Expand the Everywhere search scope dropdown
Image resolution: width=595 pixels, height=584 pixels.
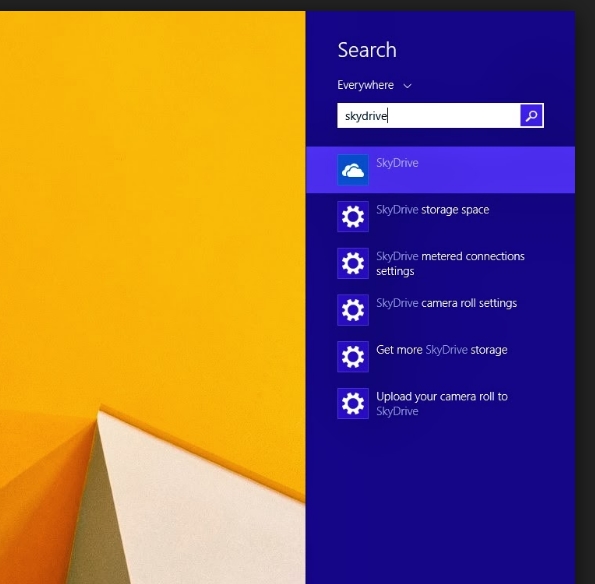(374, 85)
